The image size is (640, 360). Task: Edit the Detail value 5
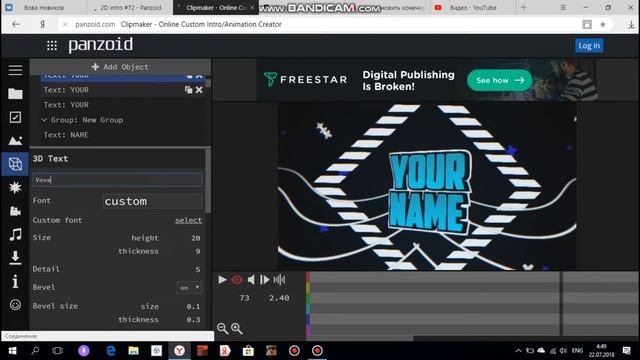pos(198,269)
